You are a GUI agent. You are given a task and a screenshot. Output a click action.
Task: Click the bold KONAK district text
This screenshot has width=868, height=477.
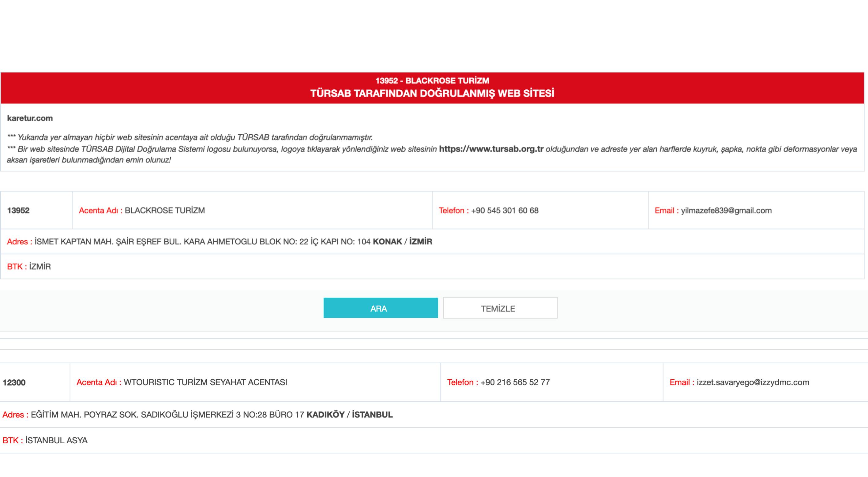click(x=388, y=242)
